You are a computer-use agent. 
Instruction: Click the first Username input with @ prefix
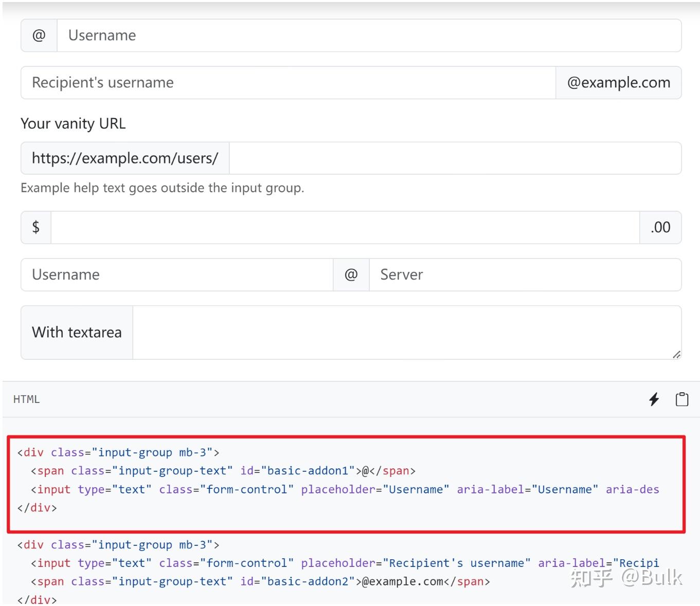[x=369, y=35]
